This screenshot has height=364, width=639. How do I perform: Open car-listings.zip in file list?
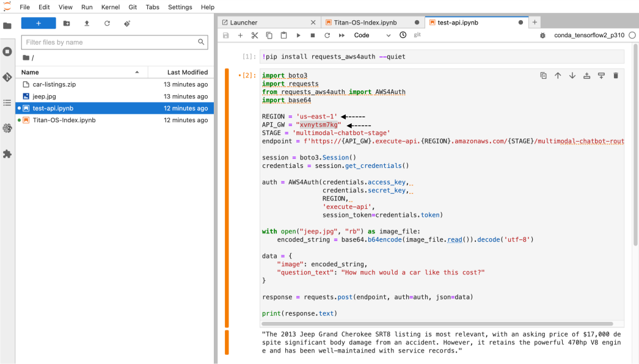tap(54, 84)
